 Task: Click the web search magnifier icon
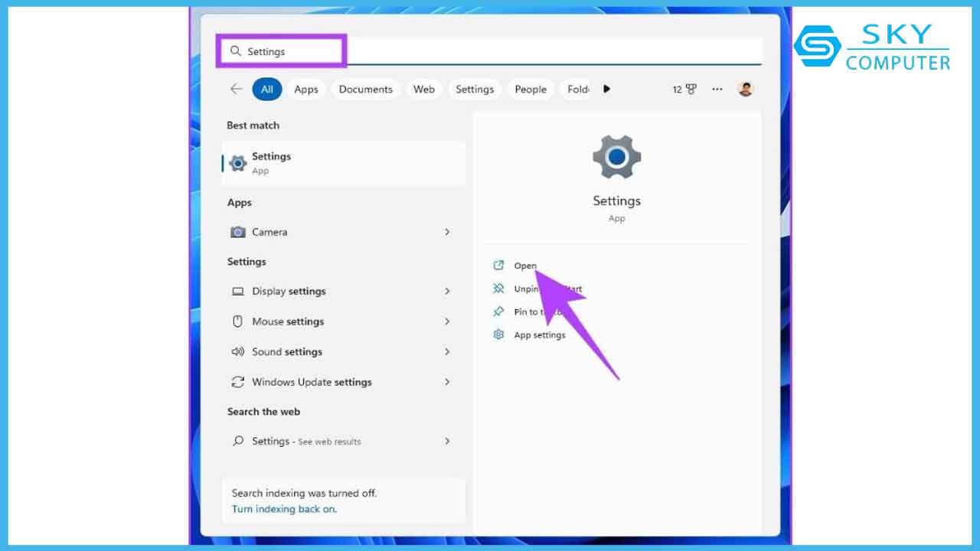tap(238, 442)
